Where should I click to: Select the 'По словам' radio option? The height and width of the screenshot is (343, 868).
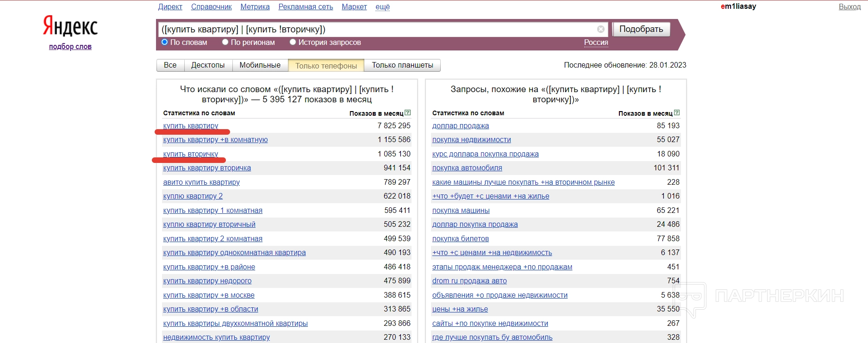point(164,42)
